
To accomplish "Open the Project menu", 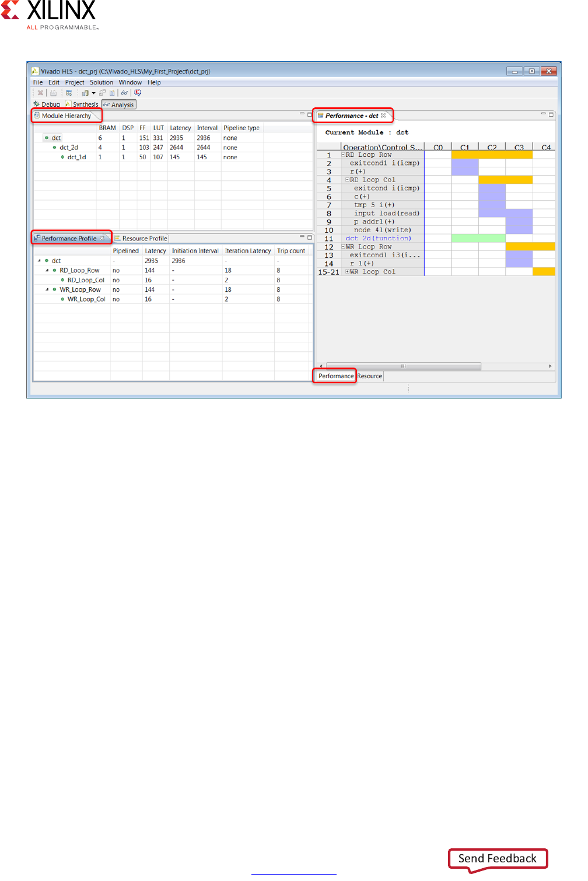I will coord(75,82).
